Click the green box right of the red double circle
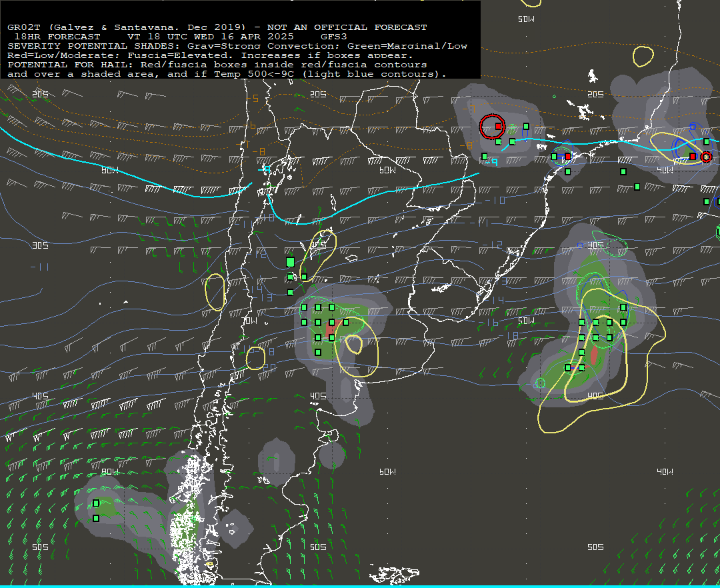Screen dimensions: 720x588 [x=526, y=126]
